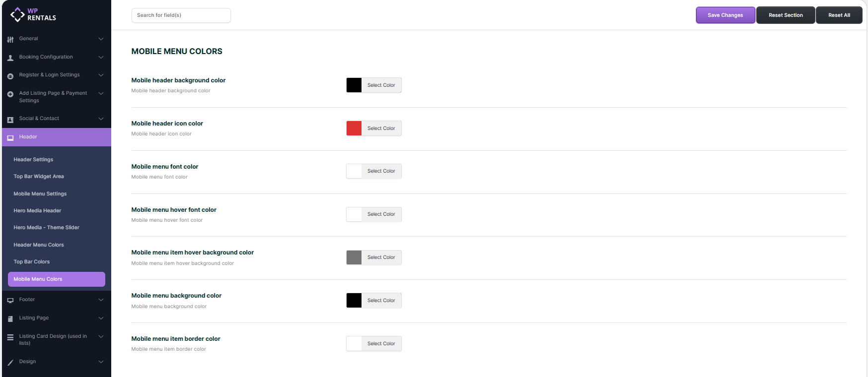Expand the General section chevron
Screen dimensions: 868x377
tap(101, 39)
